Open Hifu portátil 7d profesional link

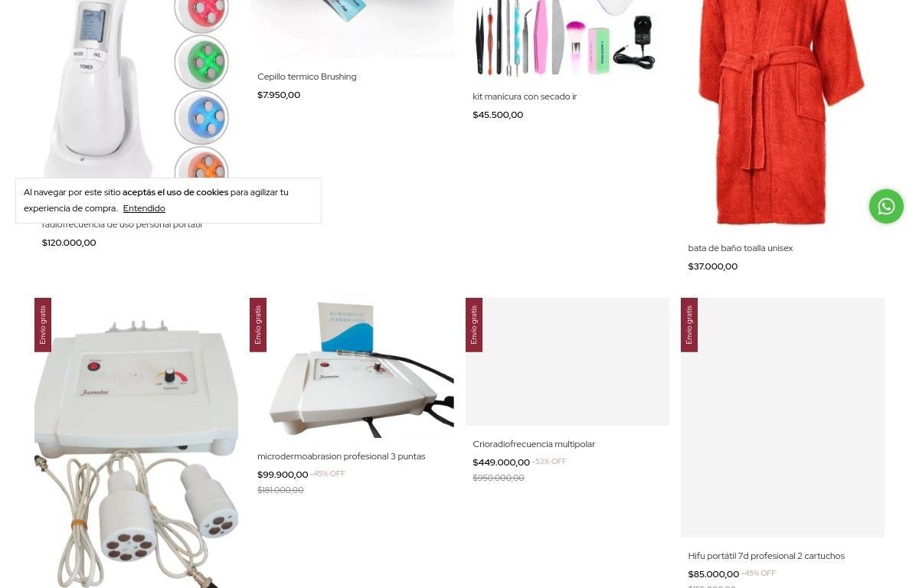tap(766, 556)
